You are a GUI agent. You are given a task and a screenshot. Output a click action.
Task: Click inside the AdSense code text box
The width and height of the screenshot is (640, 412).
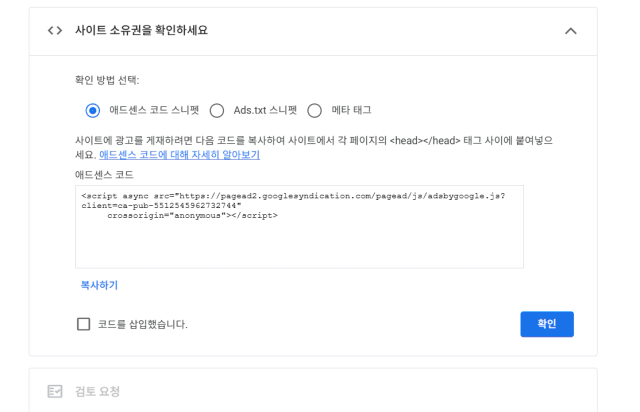pyautogui.click(x=299, y=227)
